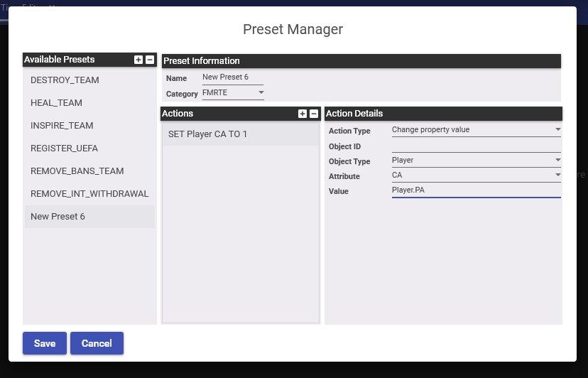
Task: Expand the Attribute CA dropdown
Action: [476, 175]
